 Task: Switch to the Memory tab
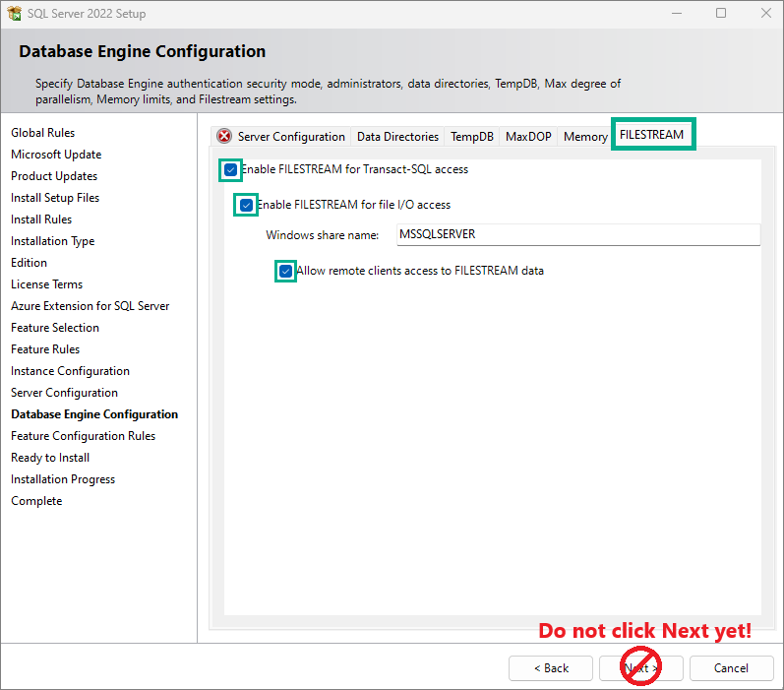pyautogui.click(x=585, y=137)
